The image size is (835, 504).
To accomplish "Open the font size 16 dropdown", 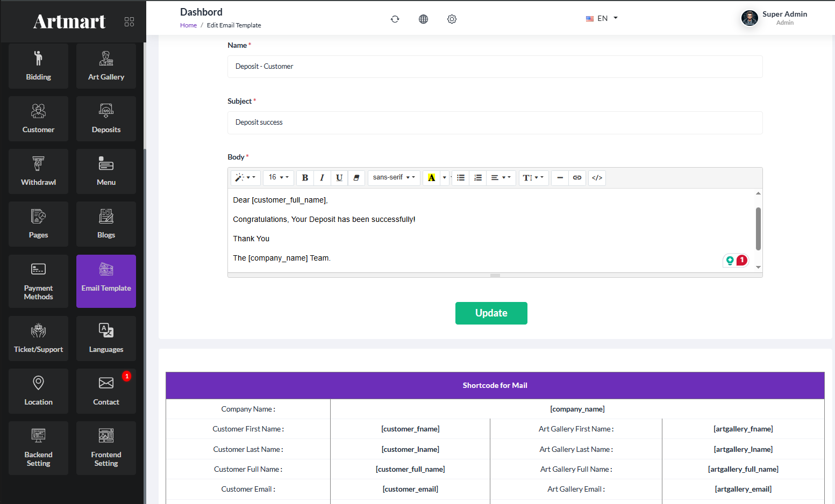I will click(279, 178).
